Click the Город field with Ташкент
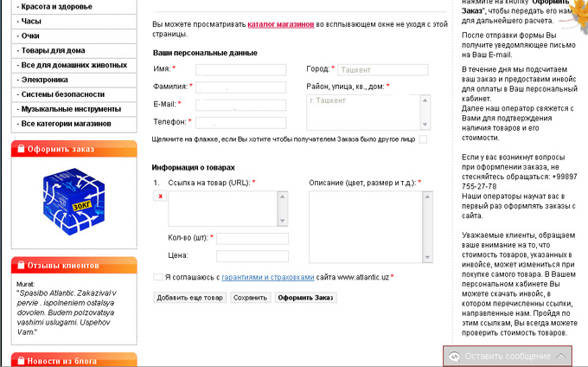Viewport: 588px width, 367px height. (383, 70)
